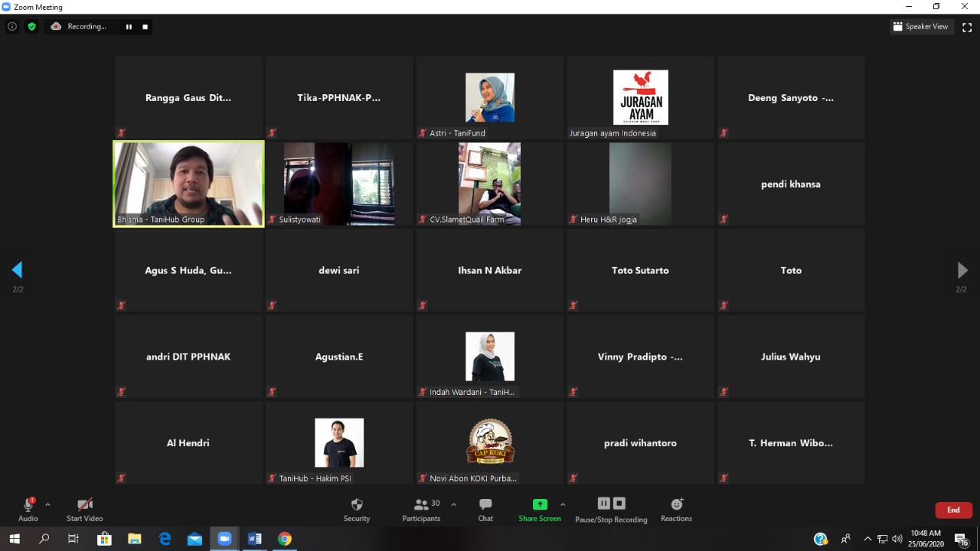This screenshot has width=980, height=551.
Task: Click the green Share Screen icon
Action: tap(540, 505)
